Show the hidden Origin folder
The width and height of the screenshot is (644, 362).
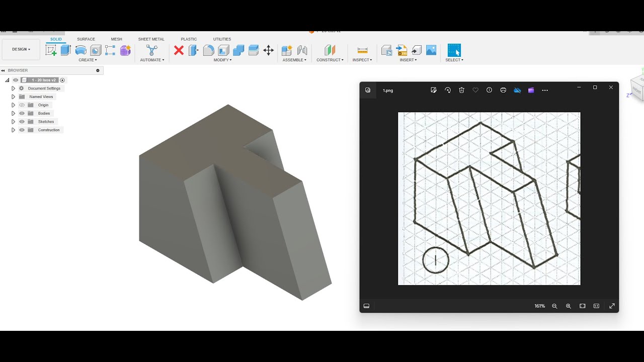click(22, 105)
